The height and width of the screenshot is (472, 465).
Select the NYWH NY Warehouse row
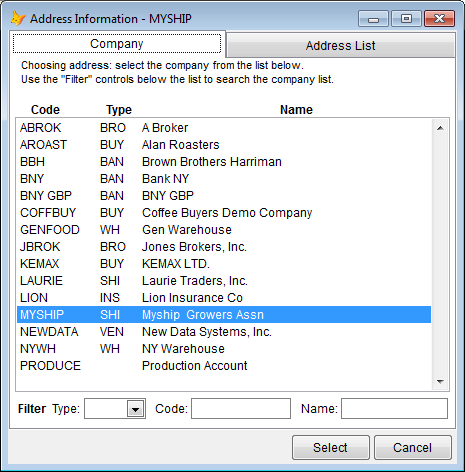(x=224, y=349)
